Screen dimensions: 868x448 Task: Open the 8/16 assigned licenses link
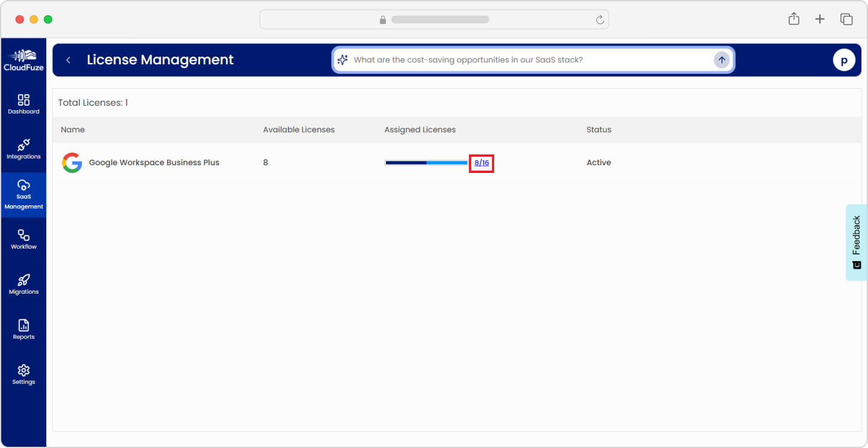481,163
